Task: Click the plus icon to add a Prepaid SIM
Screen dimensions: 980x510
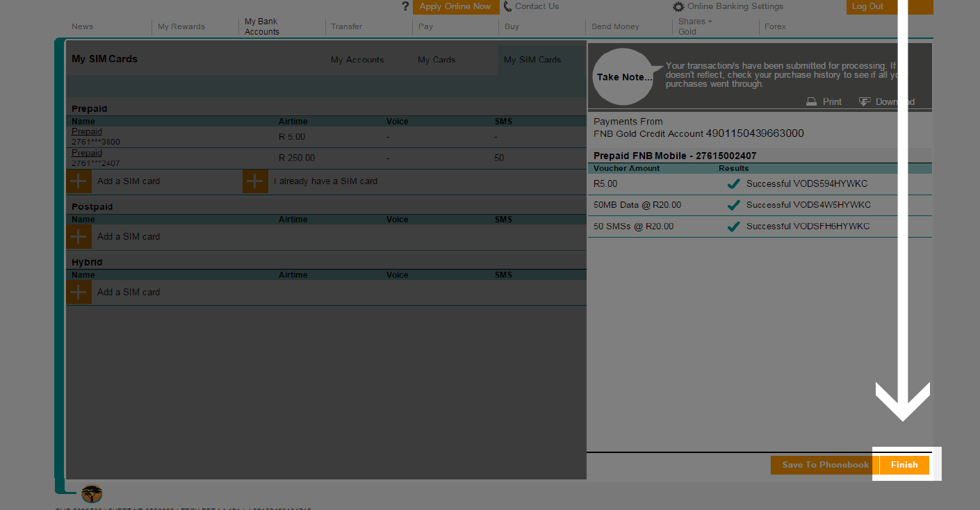Action: tap(79, 181)
